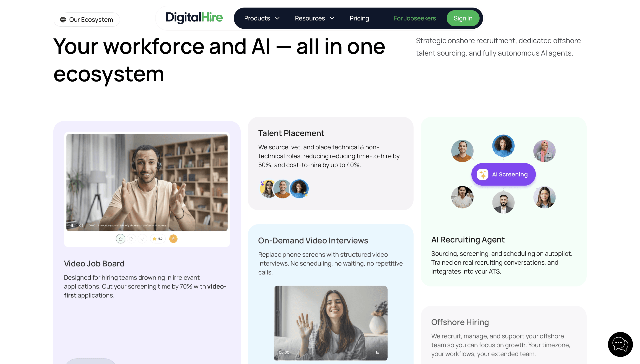Click the globe icon in Our Ecosystem

pos(63,20)
